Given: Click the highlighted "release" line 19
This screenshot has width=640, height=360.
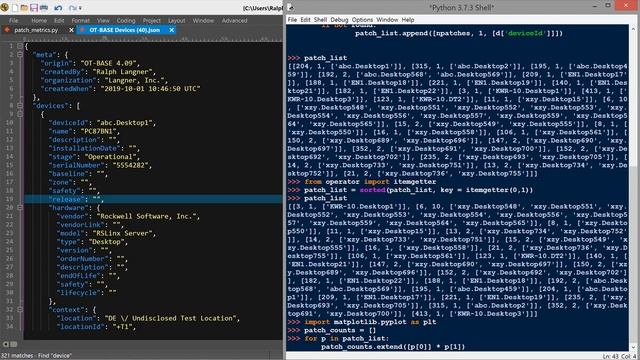Looking at the screenshot, I should tap(153, 199).
